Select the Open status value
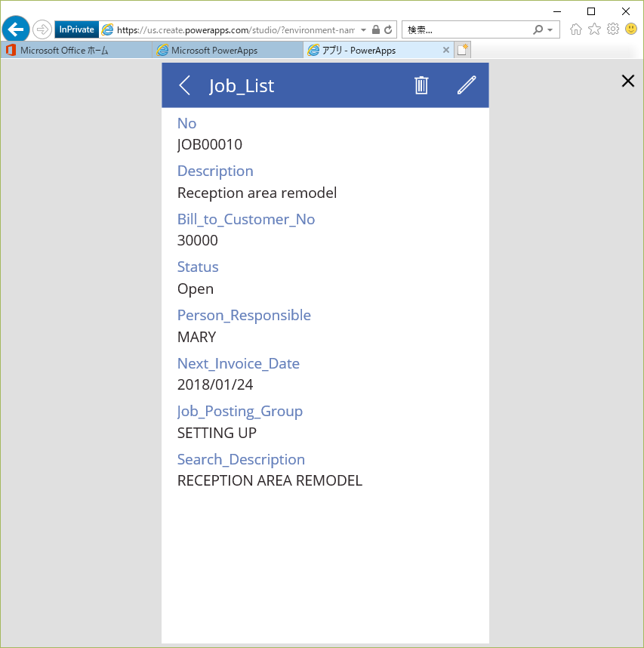Viewport: 644px width, 648px height. [x=196, y=289]
